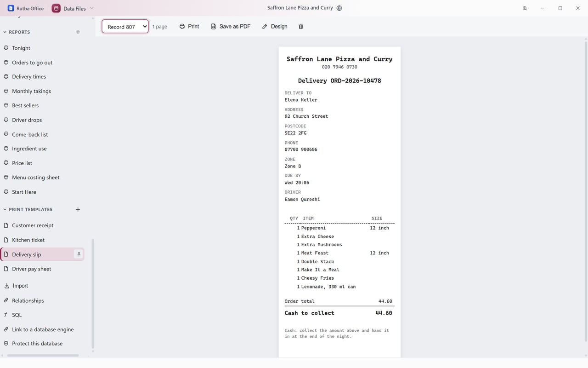This screenshot has height=368, width=588.
Task: Select the Customer receipt template
Action: (42, 225)
